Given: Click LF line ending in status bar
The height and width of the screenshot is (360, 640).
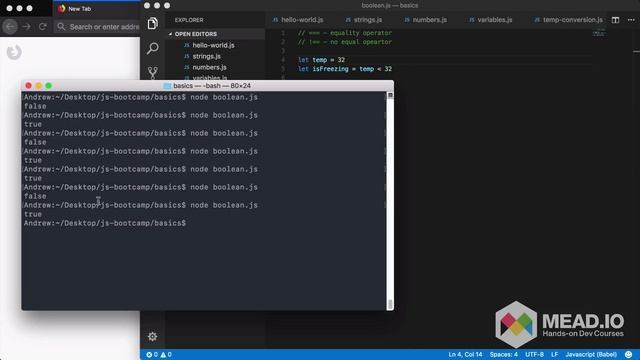Looking at the screenshot, I should (554, 354).
